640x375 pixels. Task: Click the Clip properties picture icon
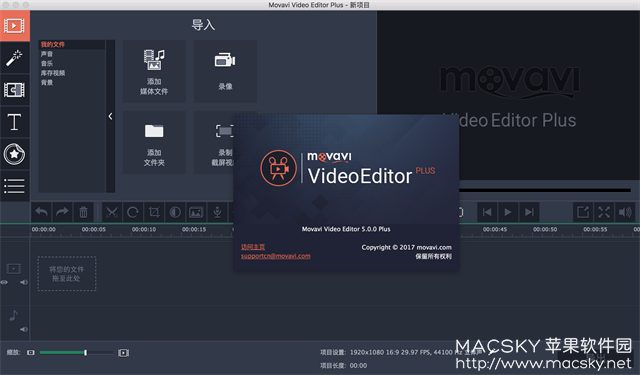(x=196, y=212)
